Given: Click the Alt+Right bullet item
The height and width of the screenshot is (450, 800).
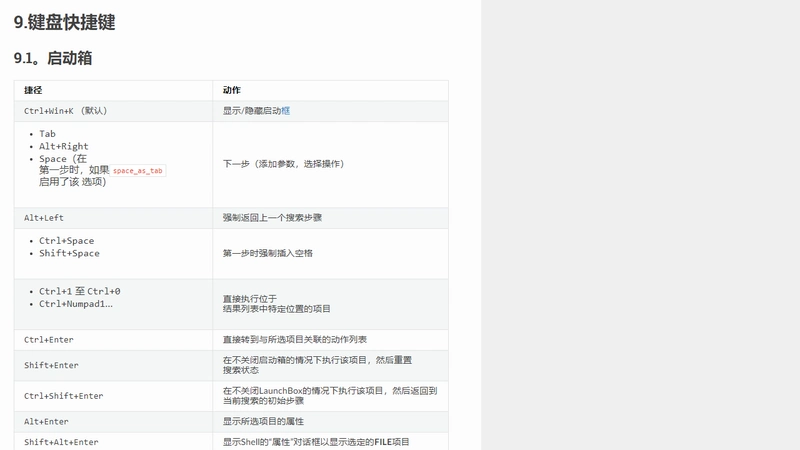Looking at the screenshot, I should click(64, 146).
